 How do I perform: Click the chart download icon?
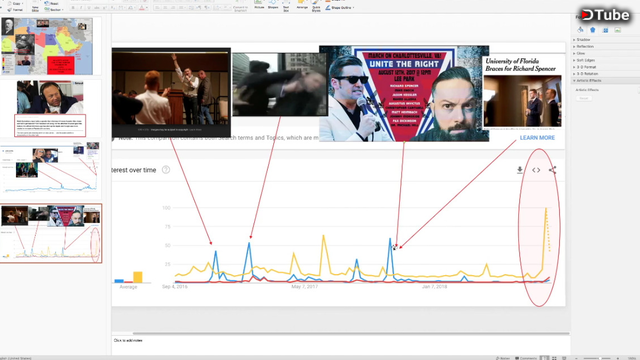pyautogui.click(x=520, y=170)
